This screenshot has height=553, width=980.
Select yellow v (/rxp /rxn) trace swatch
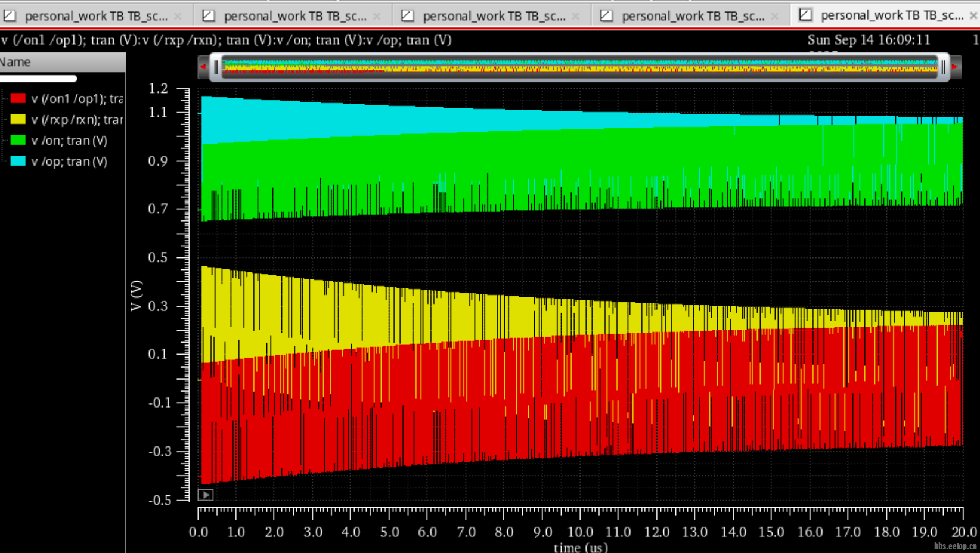pos(18,119)
